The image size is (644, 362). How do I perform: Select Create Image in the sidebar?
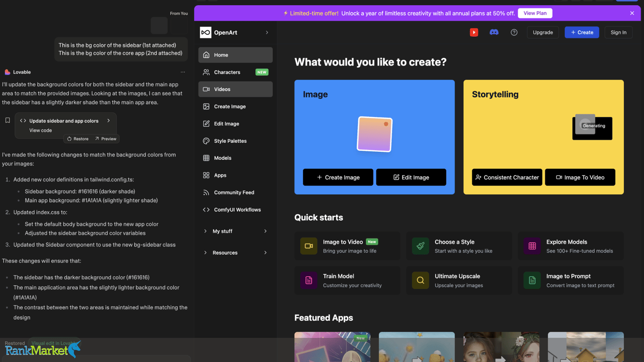coord(235,107)
